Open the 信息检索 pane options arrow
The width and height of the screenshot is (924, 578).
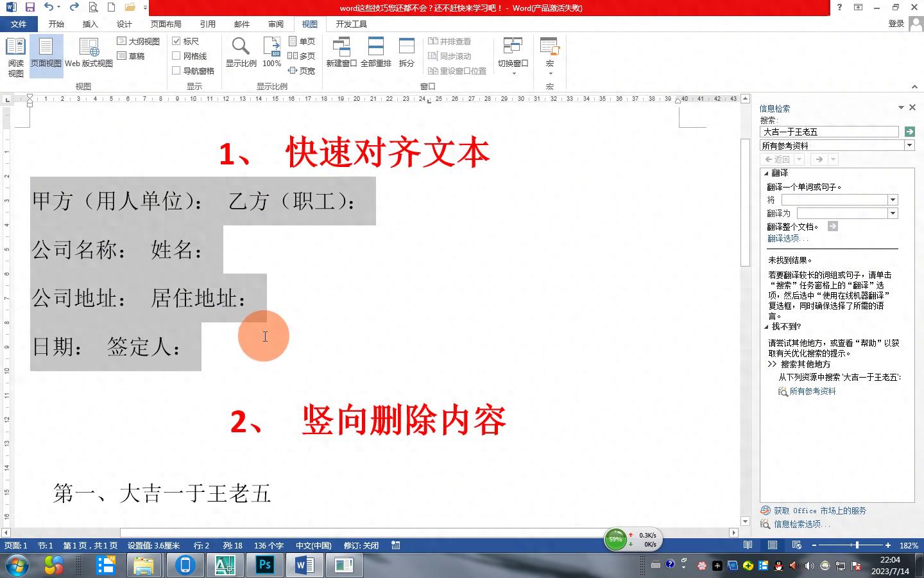tap(901, 107)
